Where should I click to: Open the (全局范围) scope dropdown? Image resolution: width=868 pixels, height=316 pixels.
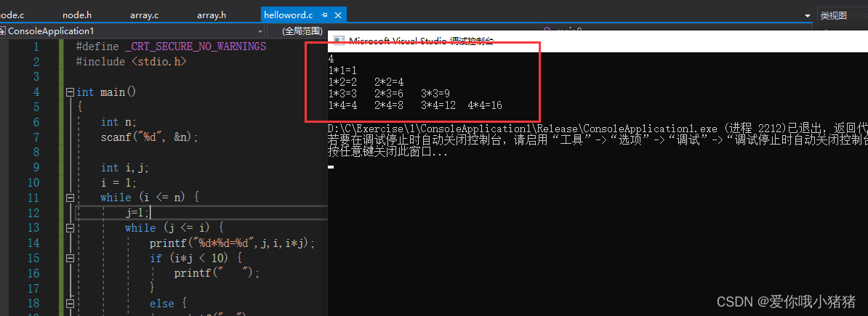click(x=302, y=31)
